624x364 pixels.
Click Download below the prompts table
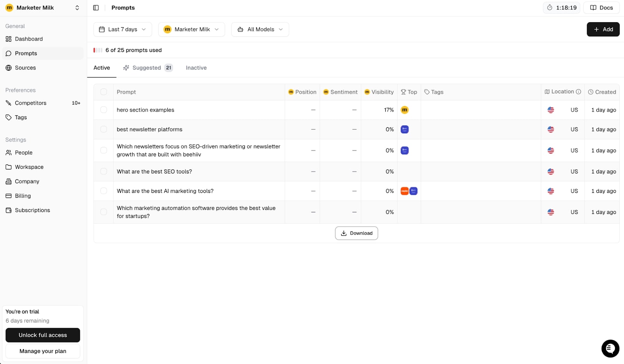tap(356, 233)
